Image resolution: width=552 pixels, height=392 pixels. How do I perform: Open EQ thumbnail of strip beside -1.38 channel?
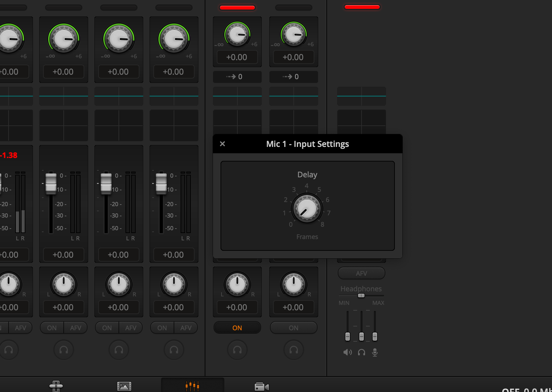click(x=64, y=96)
